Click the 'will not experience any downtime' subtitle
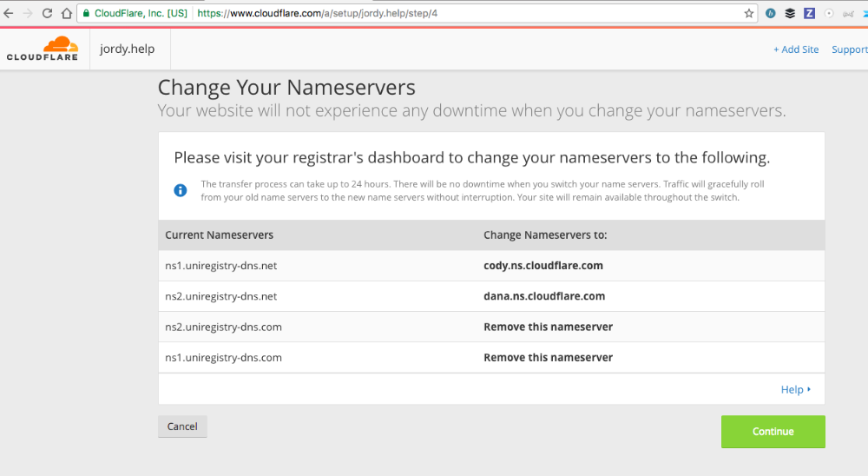Image resolution: width=868 pixels, height=476 pixels. (471, 111)
